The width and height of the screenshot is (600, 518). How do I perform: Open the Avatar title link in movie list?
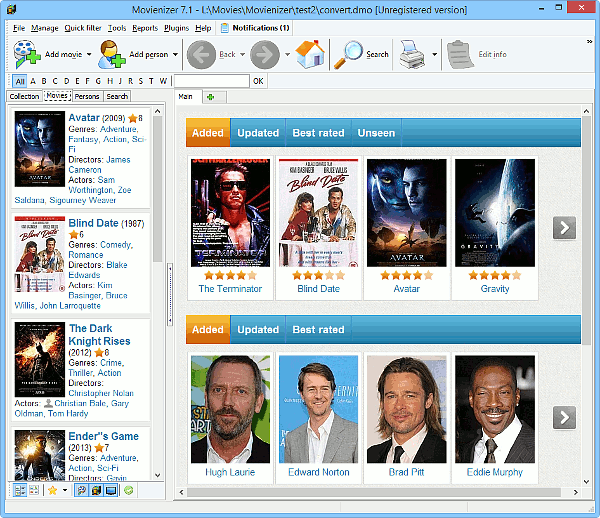(x=84, y=117)
